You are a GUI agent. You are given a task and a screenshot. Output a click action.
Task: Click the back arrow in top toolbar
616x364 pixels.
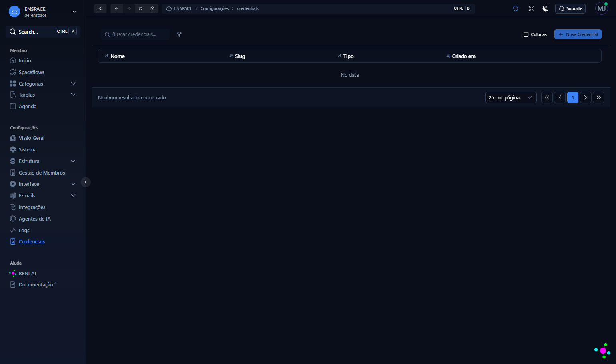pyautogui.click(x=117, y=8)
